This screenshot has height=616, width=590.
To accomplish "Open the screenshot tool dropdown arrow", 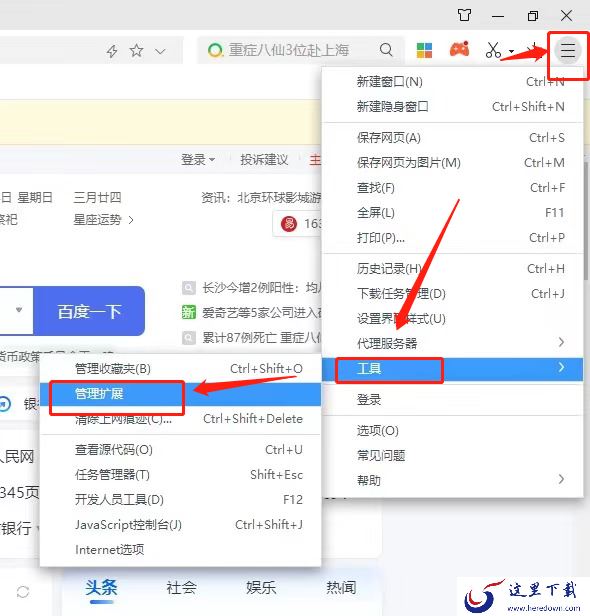I will 511,51.
